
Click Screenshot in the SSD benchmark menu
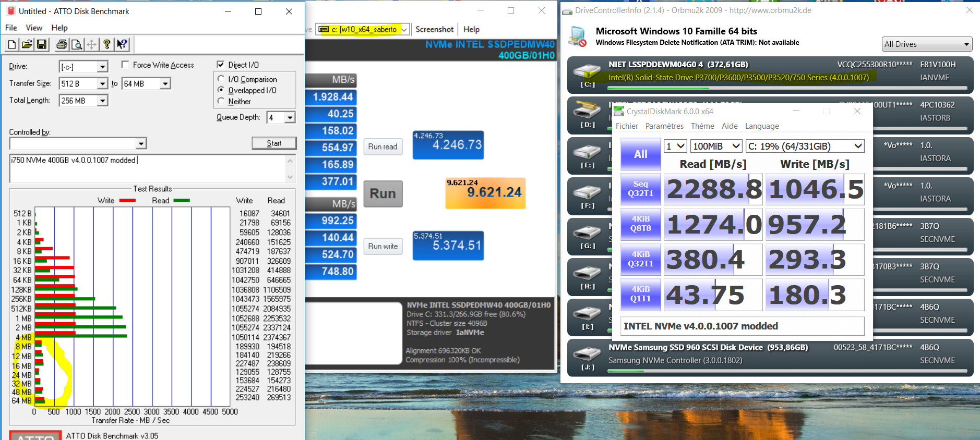click(434, 29)
